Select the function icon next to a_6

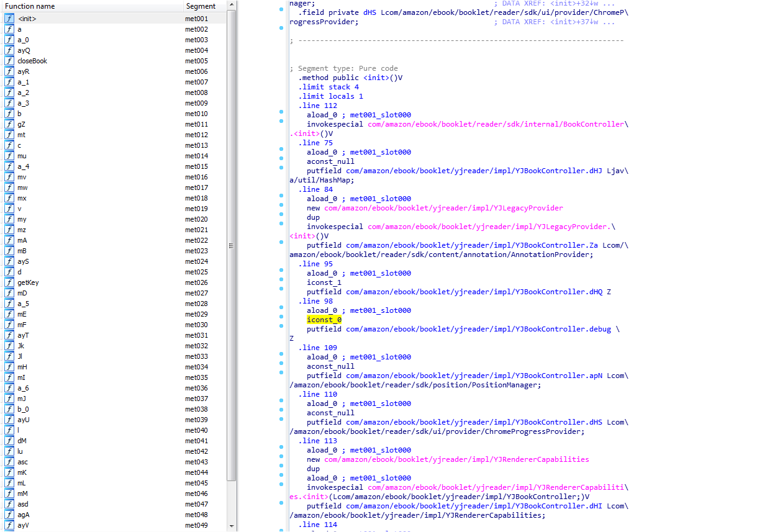point(9,388)
